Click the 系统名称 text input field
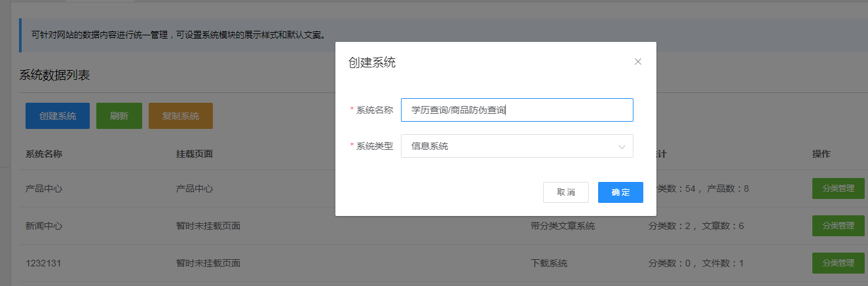Screen dimensions: 868x286 [x=516, y=110]
